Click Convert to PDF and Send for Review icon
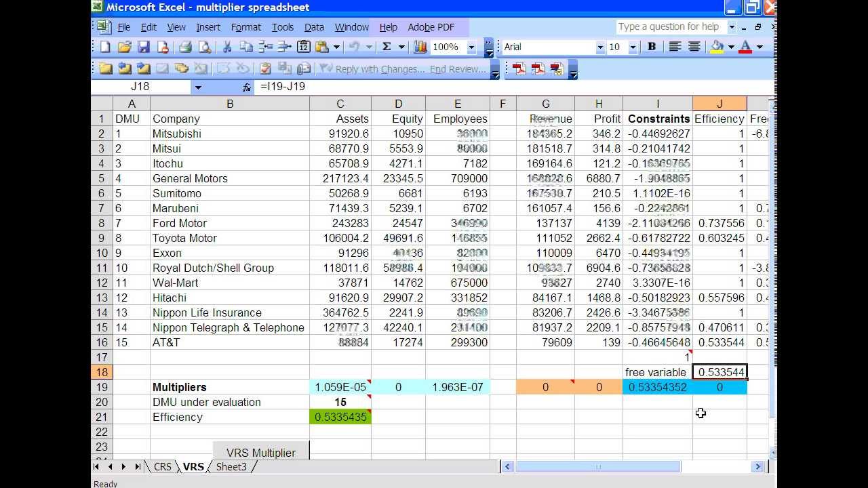868x488 pixels. tap(557, 68)
